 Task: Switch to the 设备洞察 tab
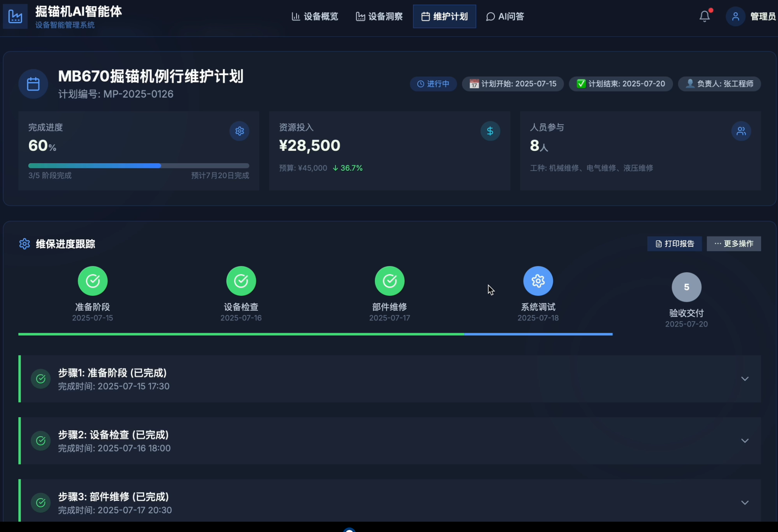[x=379, y=16]
